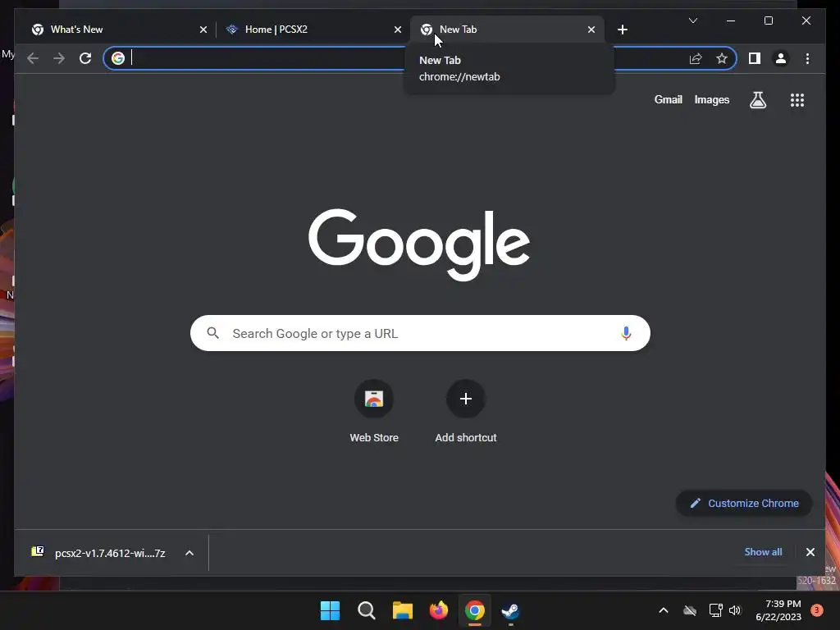Open the Windows Start menu
This screenshot has width=840, height=630.
[x=330, y=610]
